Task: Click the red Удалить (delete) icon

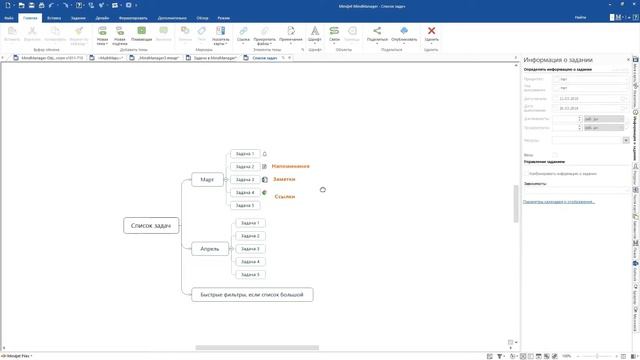Action: point(431,31)
